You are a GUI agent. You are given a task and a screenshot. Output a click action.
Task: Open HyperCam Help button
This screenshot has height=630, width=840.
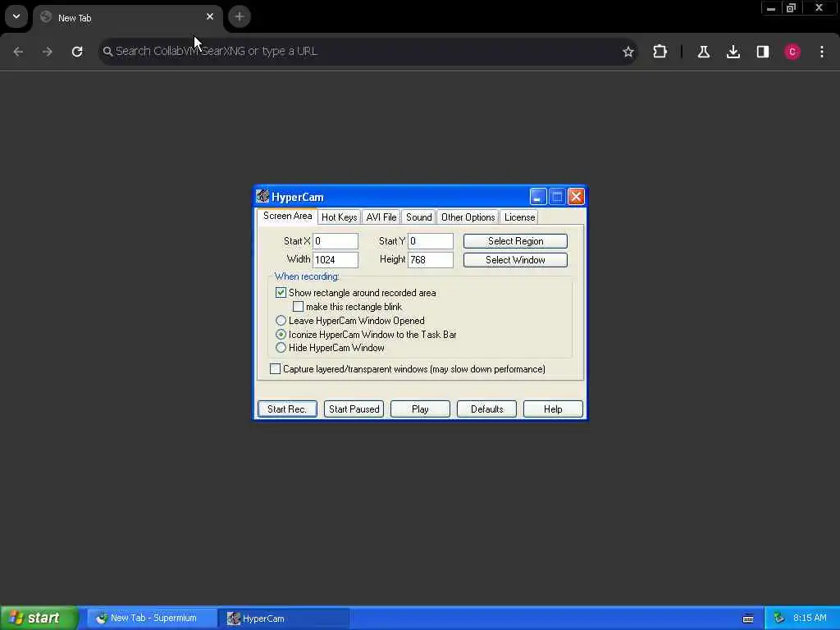pos(553,409)
